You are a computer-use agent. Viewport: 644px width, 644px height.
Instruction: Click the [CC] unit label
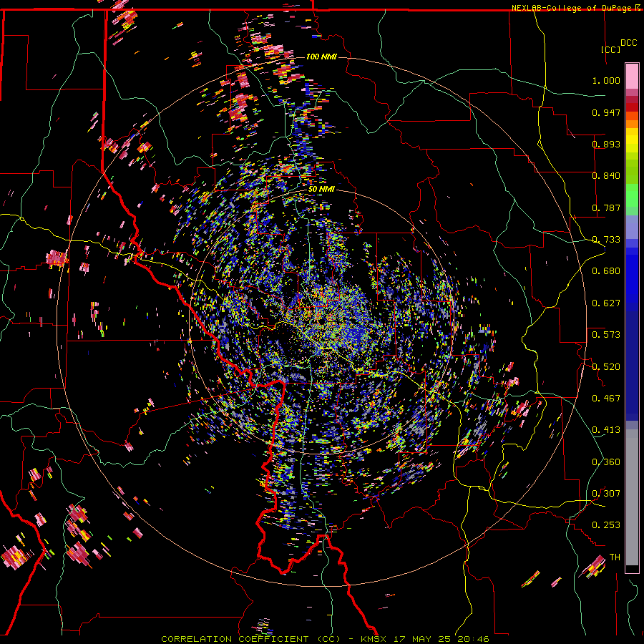[x=611, y=49]
